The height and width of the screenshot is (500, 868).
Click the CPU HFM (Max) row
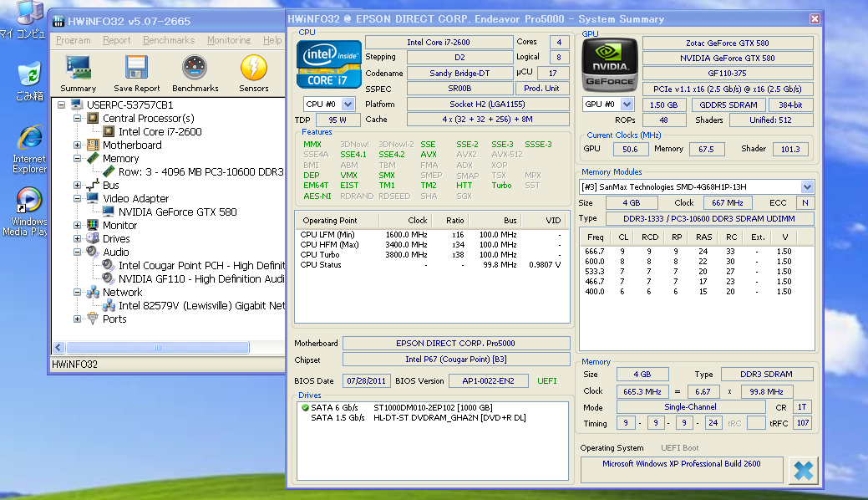pos(431,245)
